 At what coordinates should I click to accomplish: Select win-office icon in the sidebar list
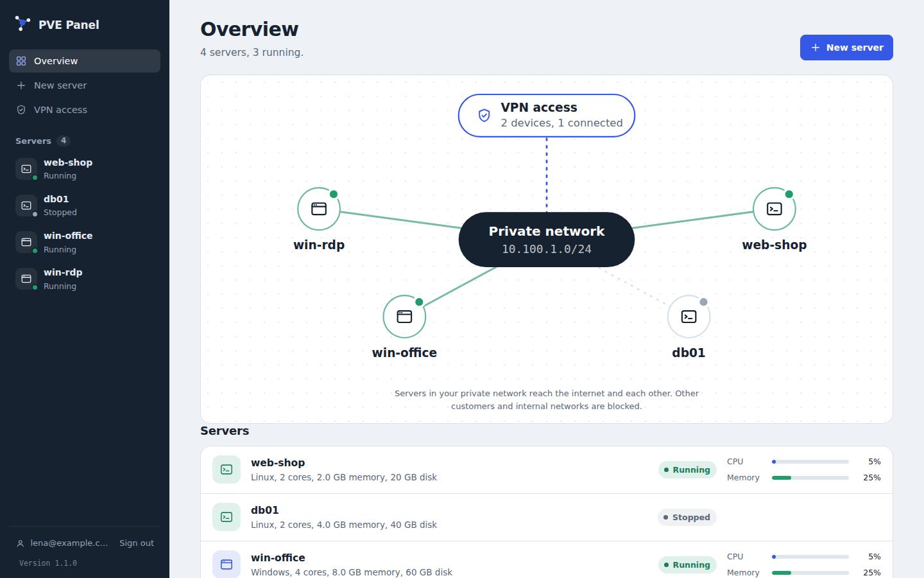point(26,242)
